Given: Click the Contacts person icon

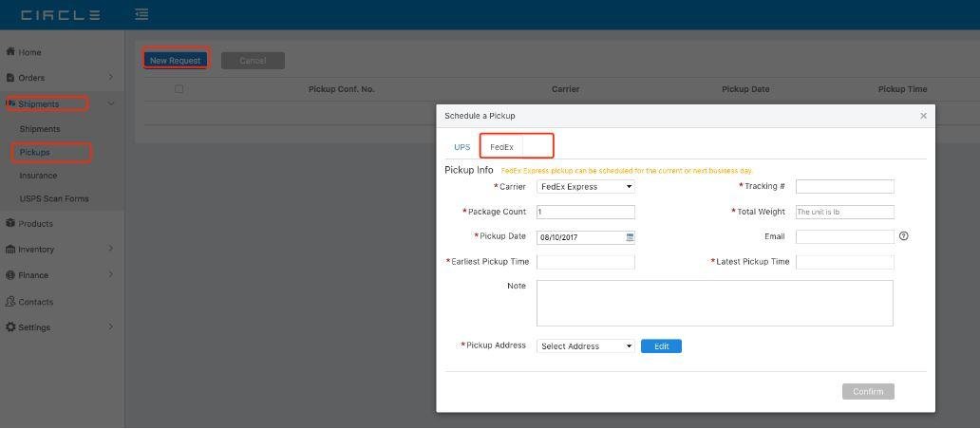Looking at the screenshot, I should 10,302.
